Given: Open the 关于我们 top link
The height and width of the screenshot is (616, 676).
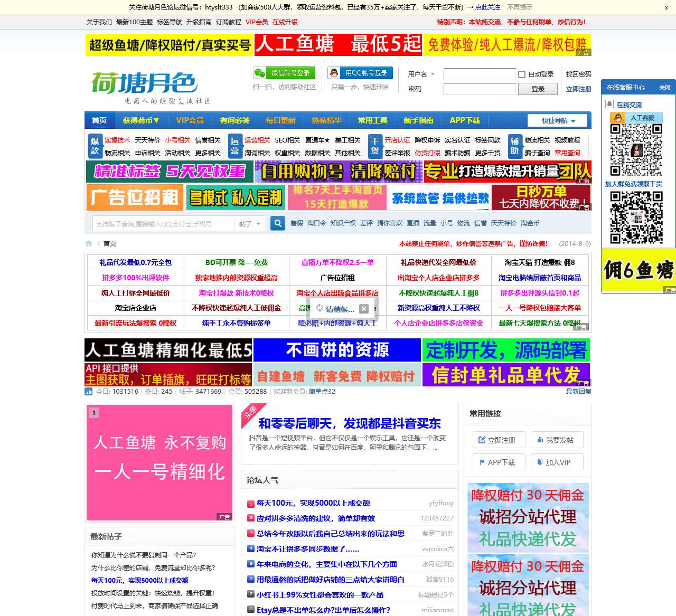Looking at the screenshot, I should click(x=99, y=22).
